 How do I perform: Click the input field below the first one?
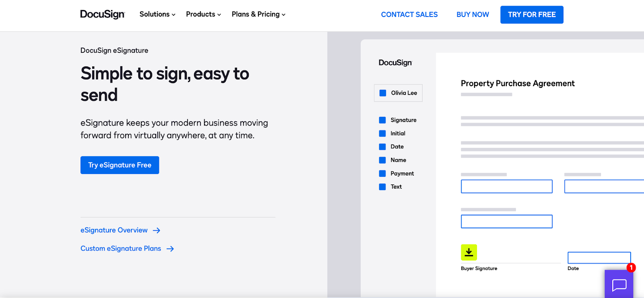coord(507,221)
